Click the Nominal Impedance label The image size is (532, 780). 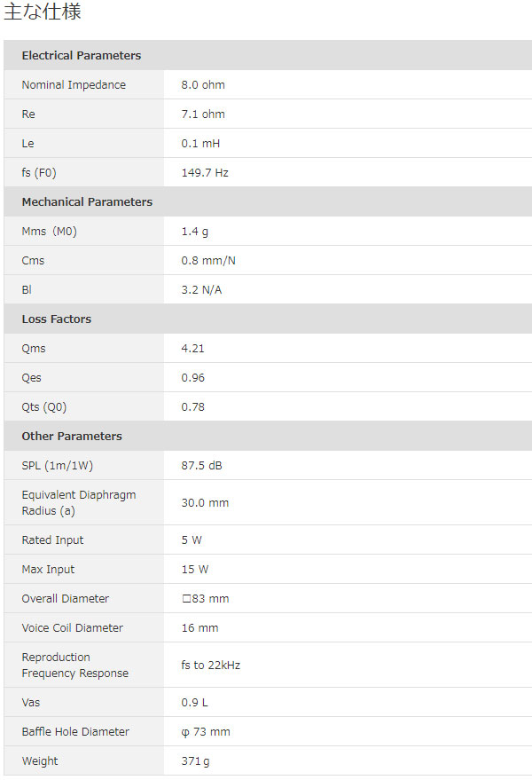pos(74,85)
